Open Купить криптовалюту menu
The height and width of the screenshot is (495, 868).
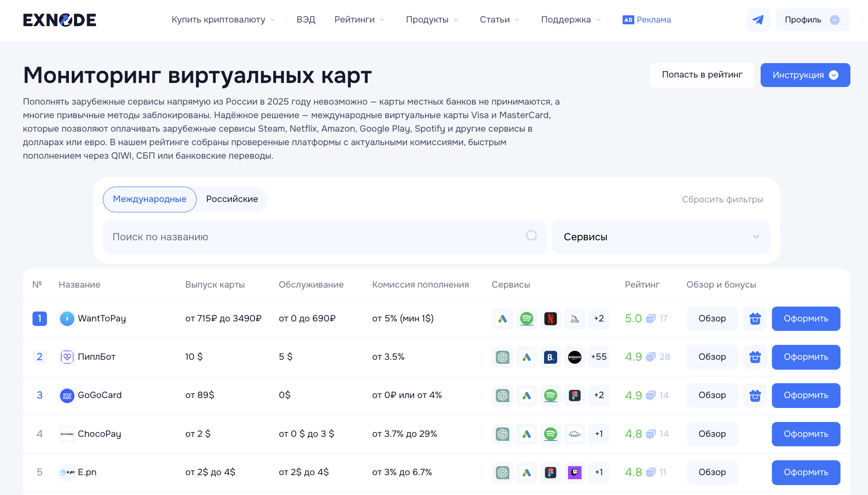pos(223,20)
